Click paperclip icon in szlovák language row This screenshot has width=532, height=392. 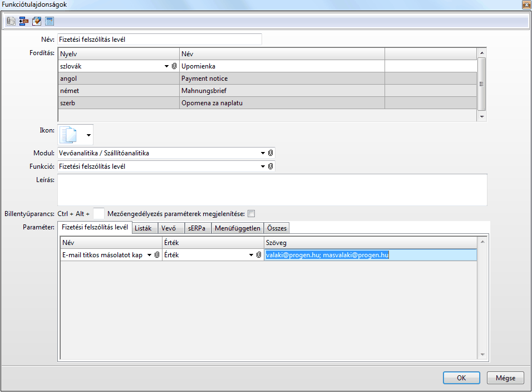click(x=174, y=66)
